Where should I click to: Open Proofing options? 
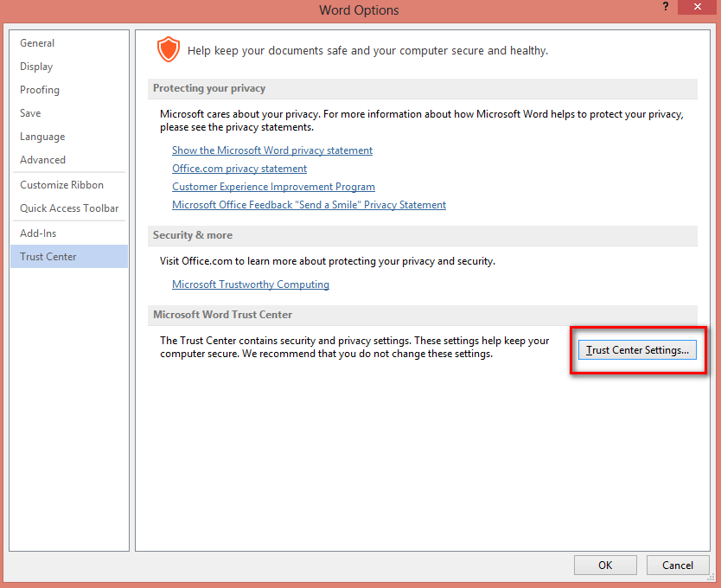click(69, 90)
